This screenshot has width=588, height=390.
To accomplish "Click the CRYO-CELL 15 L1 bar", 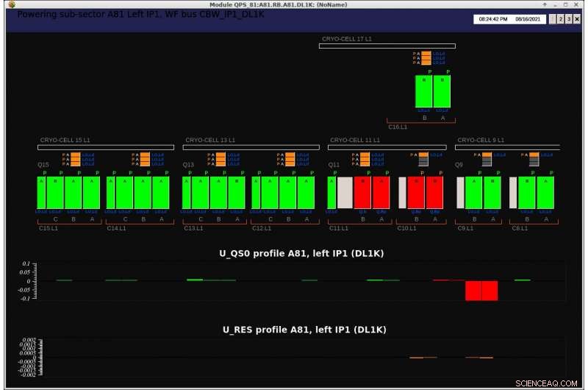I will click(x=107, y=147).
